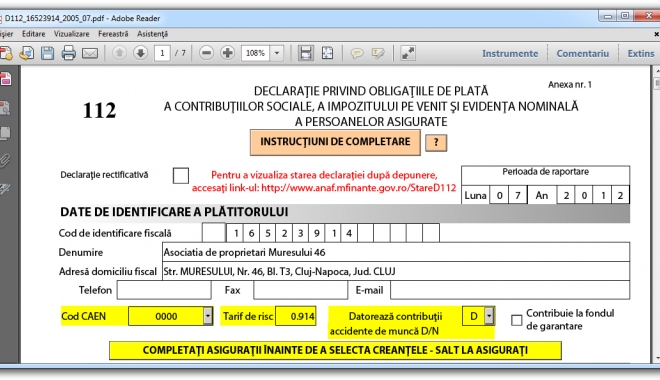Click the fit width scrolling icon

pyautogui.click(x=306, y=53)
